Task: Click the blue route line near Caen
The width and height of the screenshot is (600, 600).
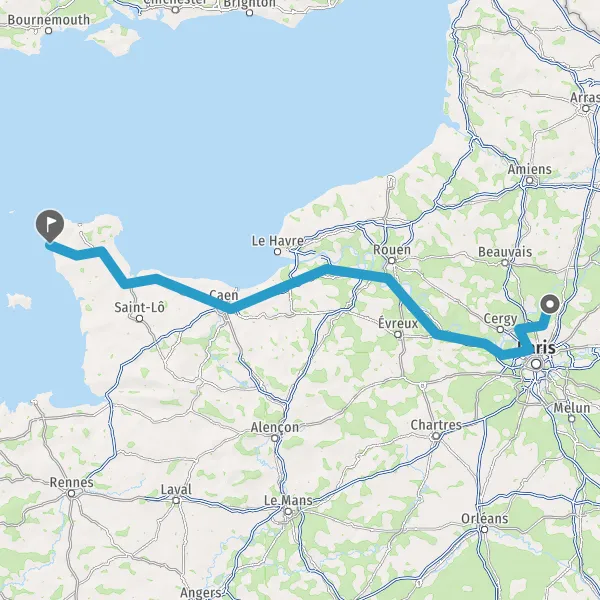Action: tap(230, 307)
